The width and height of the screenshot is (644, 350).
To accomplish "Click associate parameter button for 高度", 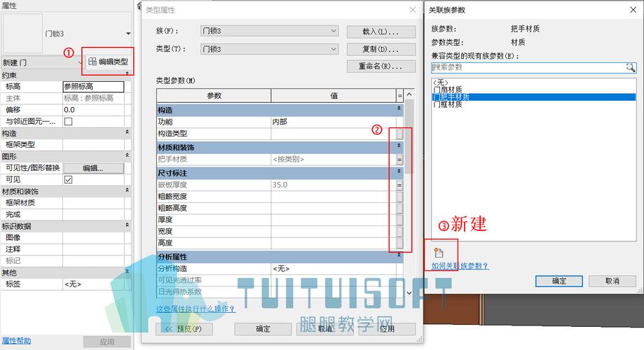I will pos(399,243).
